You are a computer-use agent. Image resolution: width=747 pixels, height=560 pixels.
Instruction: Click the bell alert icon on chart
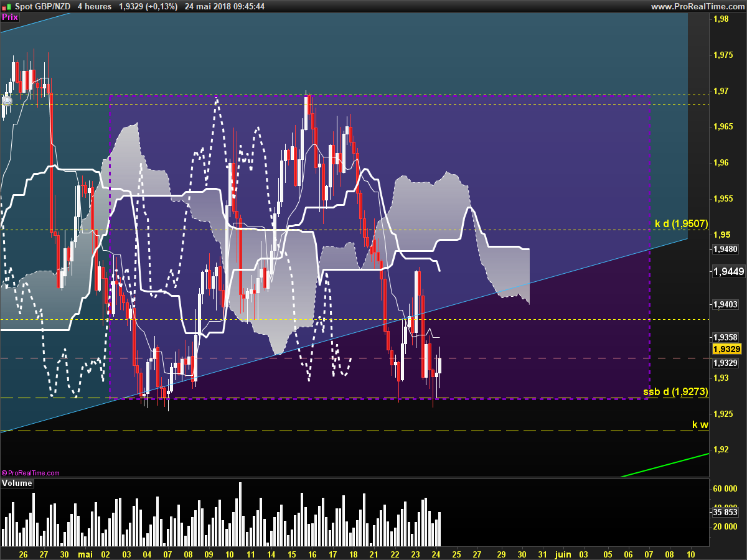6,101
